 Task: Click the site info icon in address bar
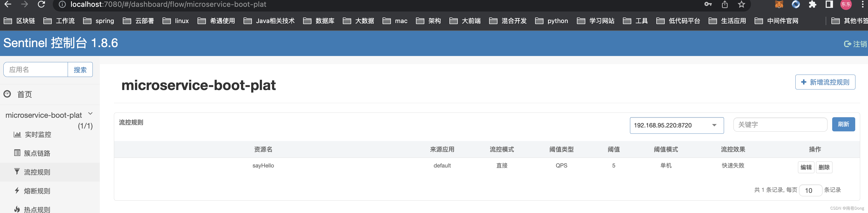[x=62, y=4]
